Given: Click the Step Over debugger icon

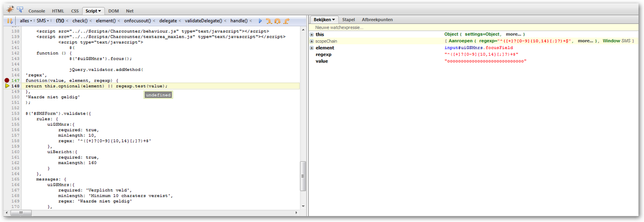Looking at the screenshot, I should (277, 21).
